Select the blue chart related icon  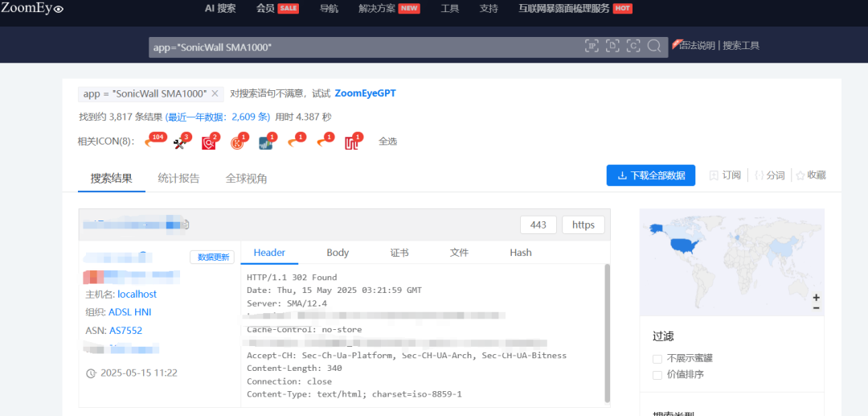click(268, 142)
